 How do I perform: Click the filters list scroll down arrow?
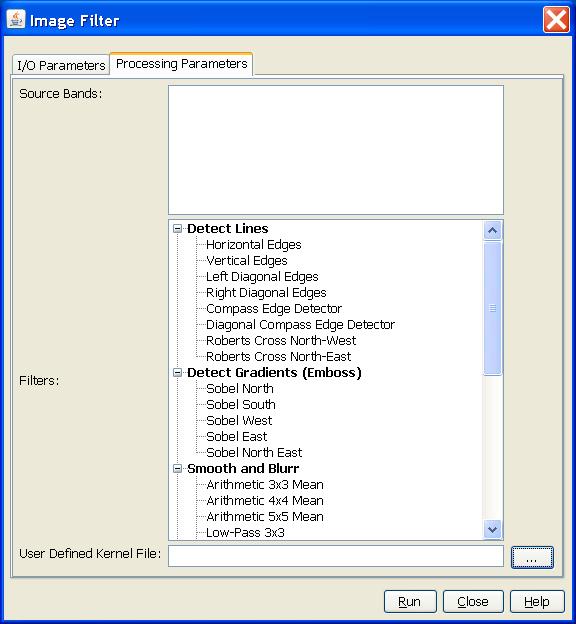pyautogui.click(x=492, y=530)
